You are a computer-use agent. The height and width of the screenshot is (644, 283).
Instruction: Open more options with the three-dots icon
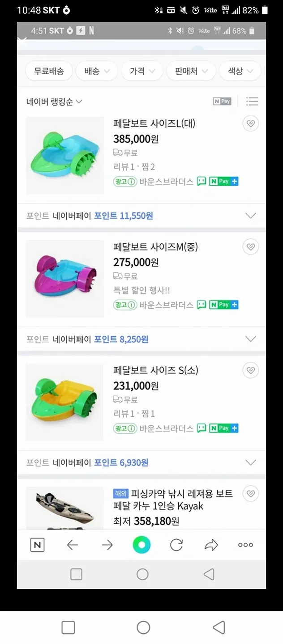(245, 545)
